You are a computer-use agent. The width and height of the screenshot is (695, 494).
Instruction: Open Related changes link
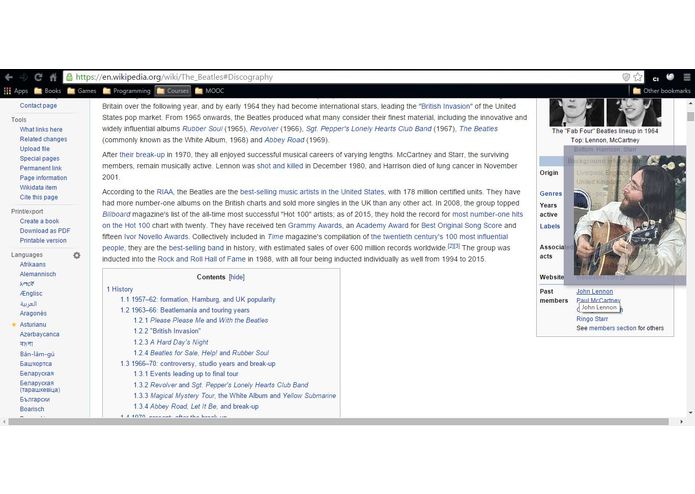43,139
